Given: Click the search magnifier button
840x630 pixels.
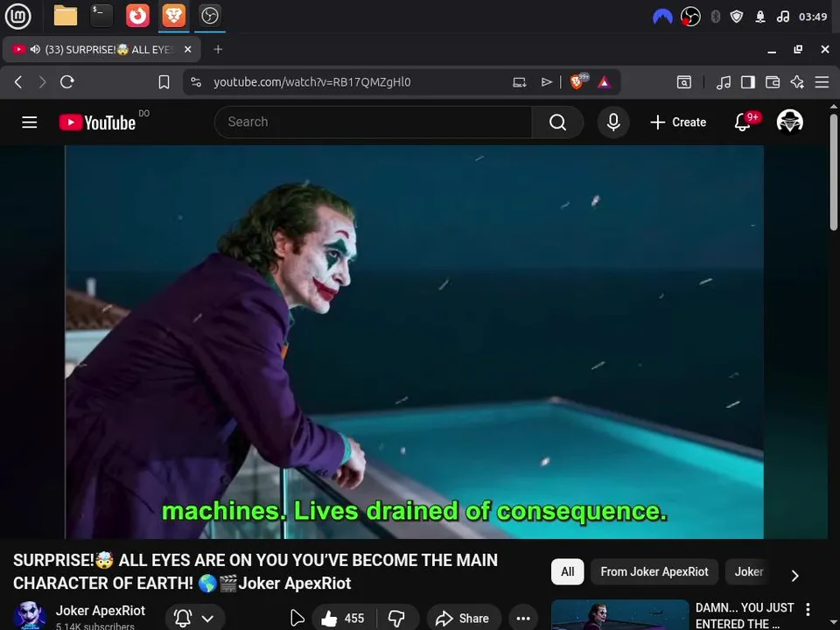Looking at the screenshot, I should point(557,122).
